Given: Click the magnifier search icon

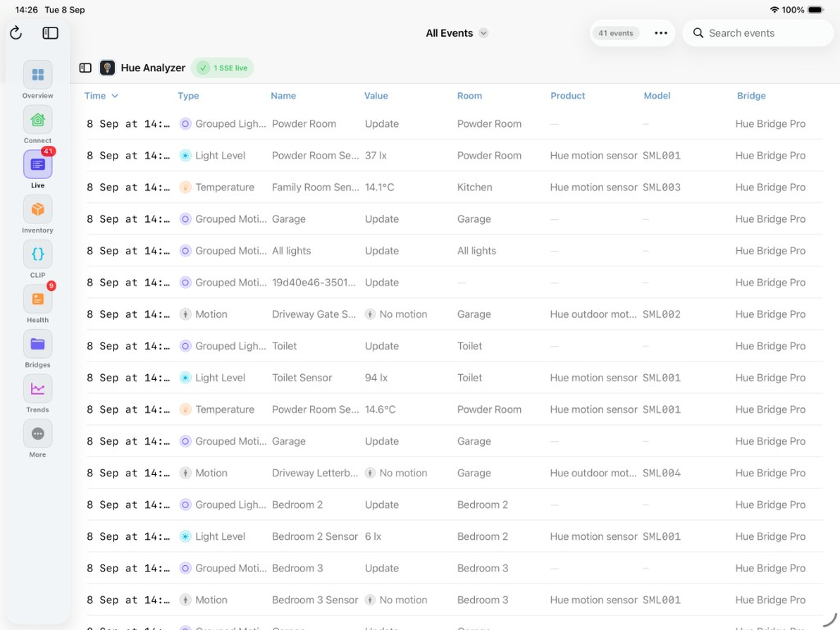Looking at the screenshot, I should pyautogui.click(x=698, y=33).
